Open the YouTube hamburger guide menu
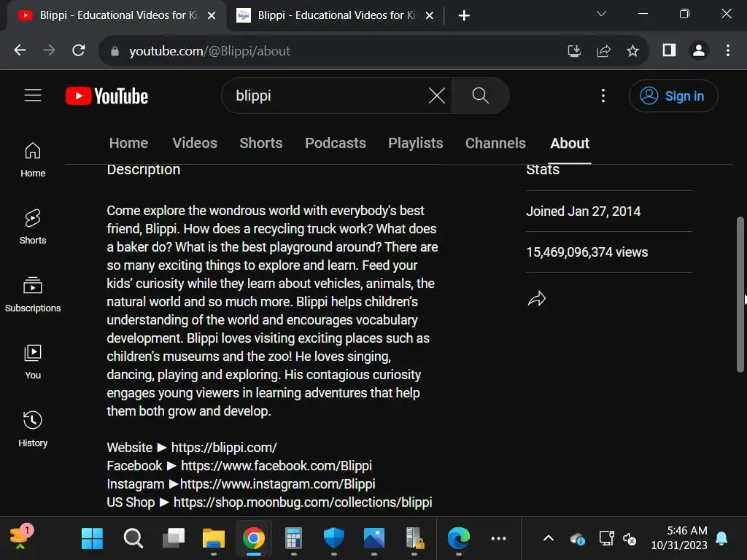This screenshot has width=747, height=560. coord(33,96)
